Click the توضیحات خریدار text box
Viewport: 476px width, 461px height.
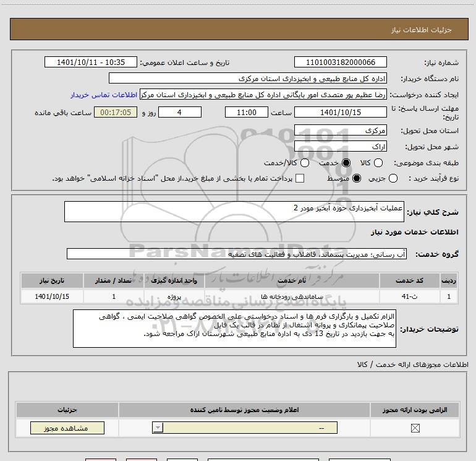coord(234,329)
